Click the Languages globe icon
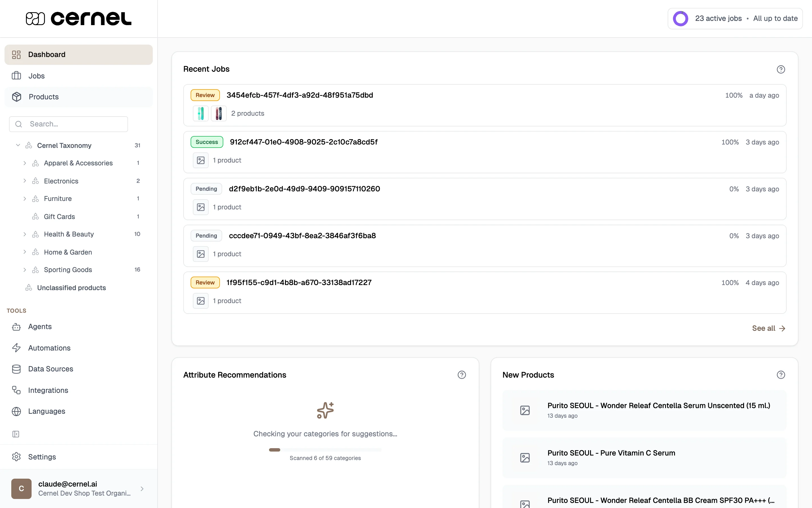The width and height of the screenshot is (812, 508). point(16,411)
